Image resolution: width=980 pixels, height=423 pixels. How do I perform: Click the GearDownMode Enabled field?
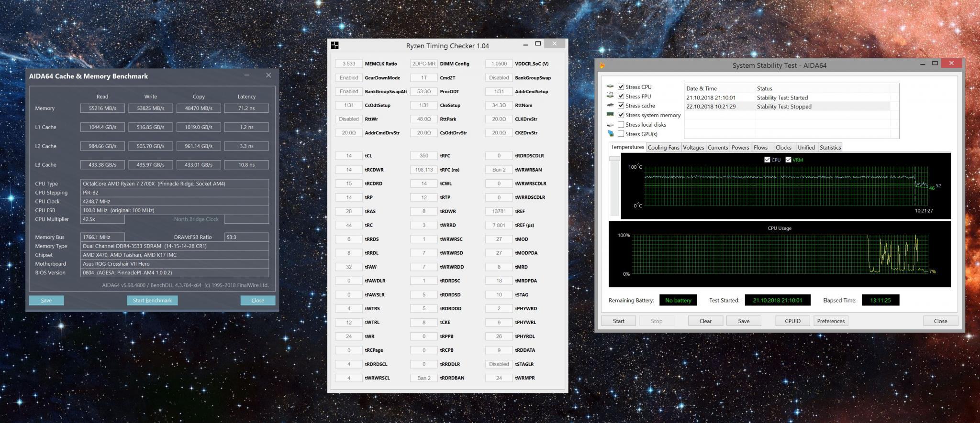tap(349, 78)
